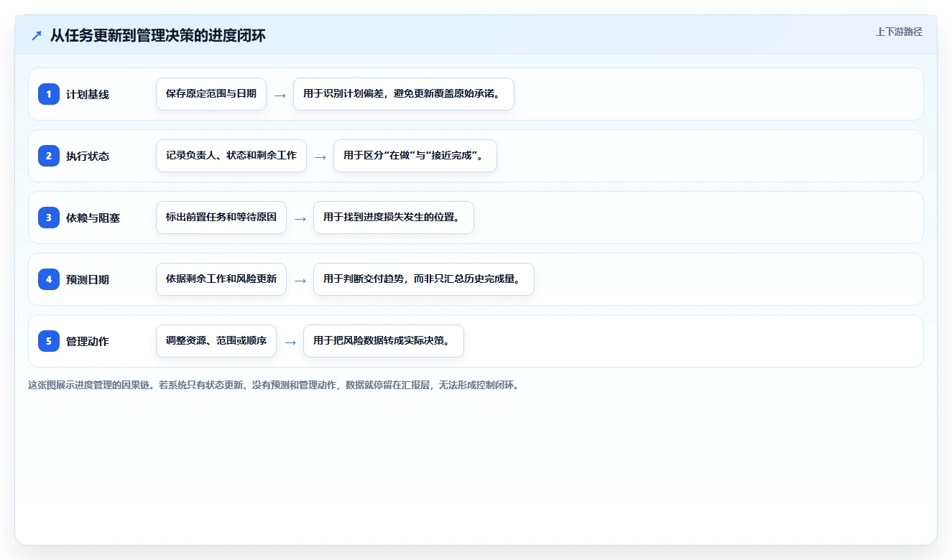The width and height of the screenshot is (952, 560).
Task: Click the 依据剩余工作和风险更新 box
Action: [x=221, y=279]
